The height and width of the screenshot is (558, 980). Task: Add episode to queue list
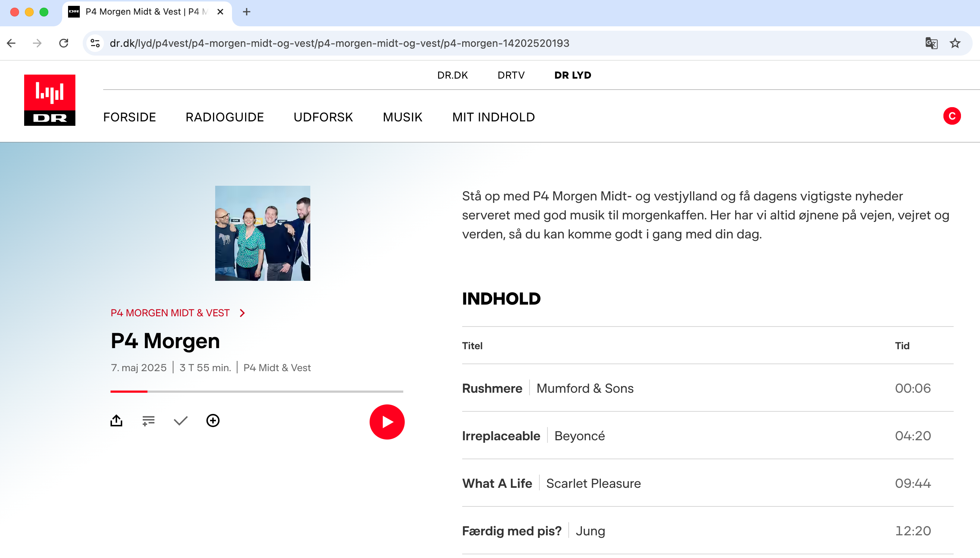coord(148,421)
